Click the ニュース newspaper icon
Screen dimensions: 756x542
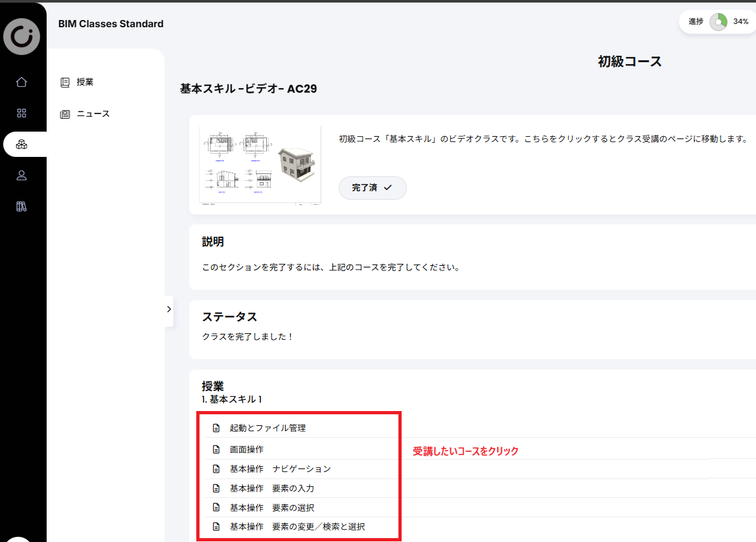tap(65, 114)
